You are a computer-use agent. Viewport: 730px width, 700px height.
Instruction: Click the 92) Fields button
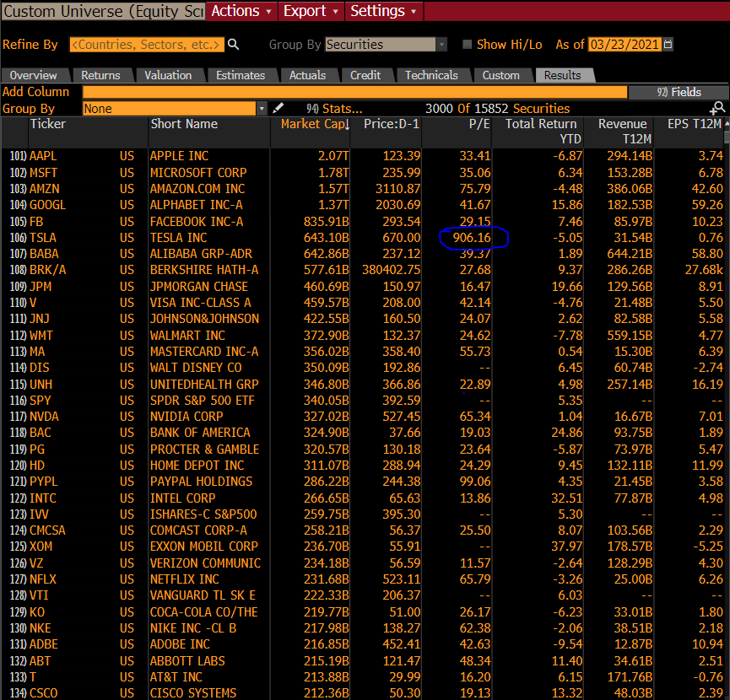click(x=679, y=92)
